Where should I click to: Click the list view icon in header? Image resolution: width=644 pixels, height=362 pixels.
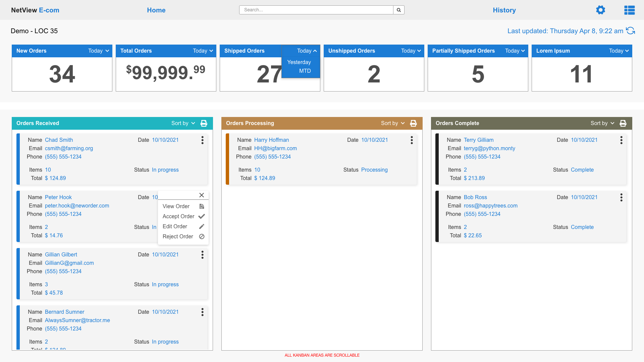[629, 10]
